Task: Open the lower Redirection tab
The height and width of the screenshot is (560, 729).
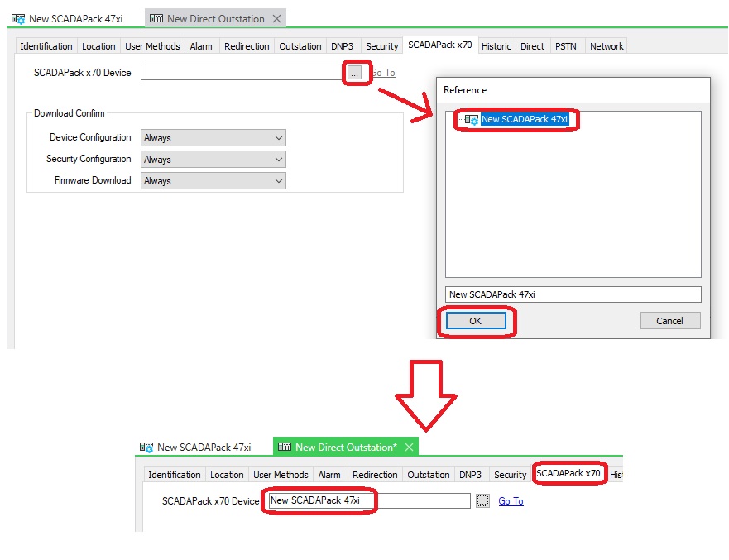Action: [375, 475]
